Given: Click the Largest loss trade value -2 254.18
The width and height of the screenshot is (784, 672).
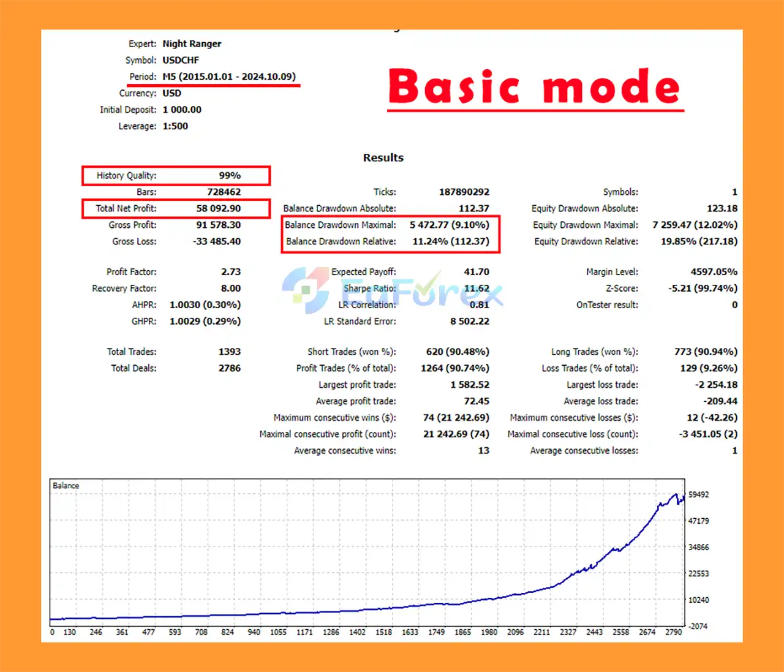Looking at the screenshot, I should (716, 385).
